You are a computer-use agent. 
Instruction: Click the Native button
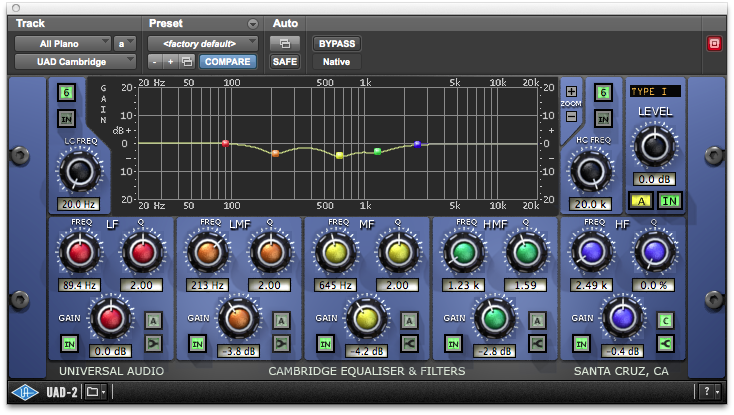(x=336, y=62)
